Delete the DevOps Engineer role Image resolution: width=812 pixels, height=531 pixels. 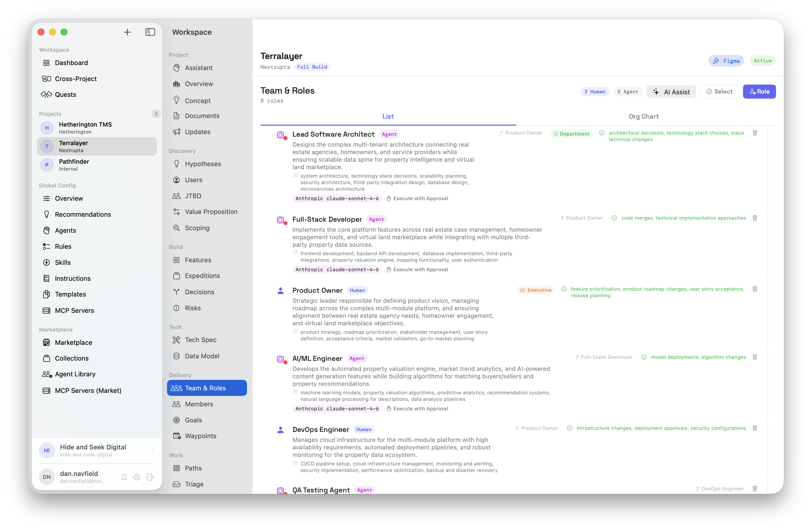coord(755,428)
